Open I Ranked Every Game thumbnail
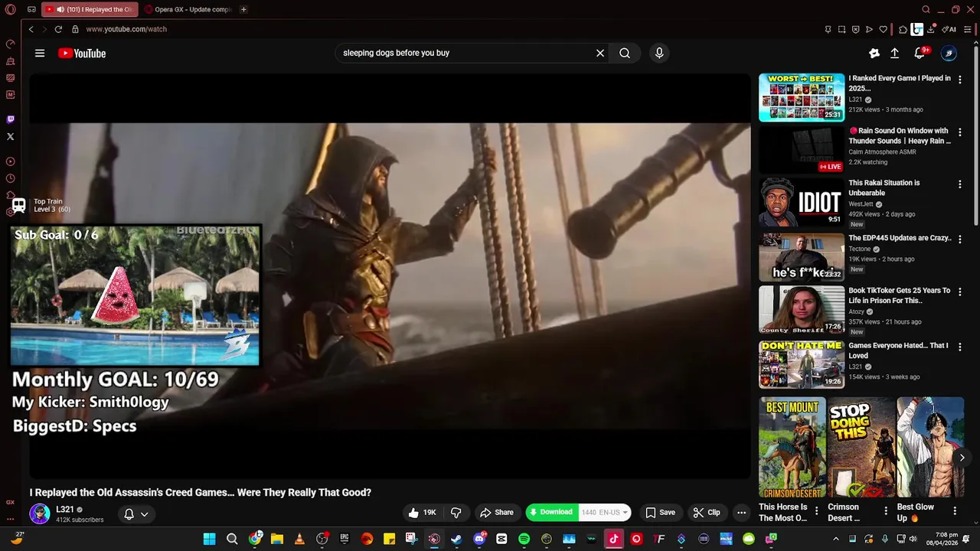980x551 pixels. click(x=802, y=97)
